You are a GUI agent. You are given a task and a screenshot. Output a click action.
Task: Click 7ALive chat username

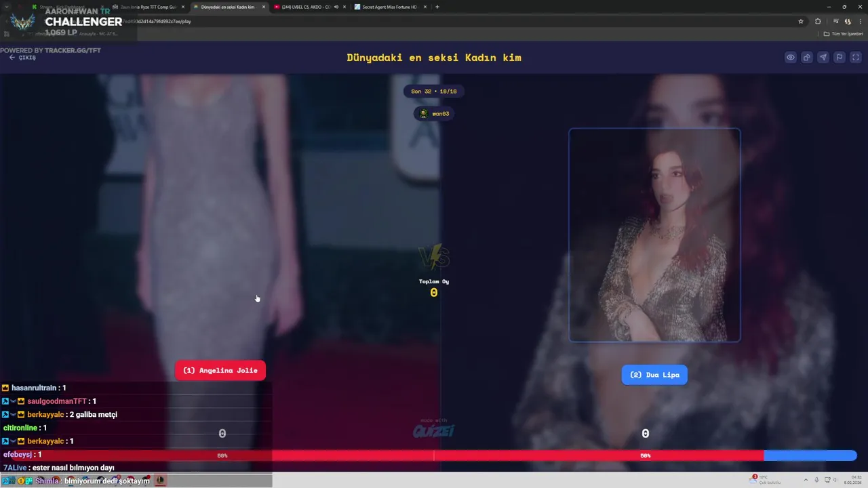[x=15, y=468]
